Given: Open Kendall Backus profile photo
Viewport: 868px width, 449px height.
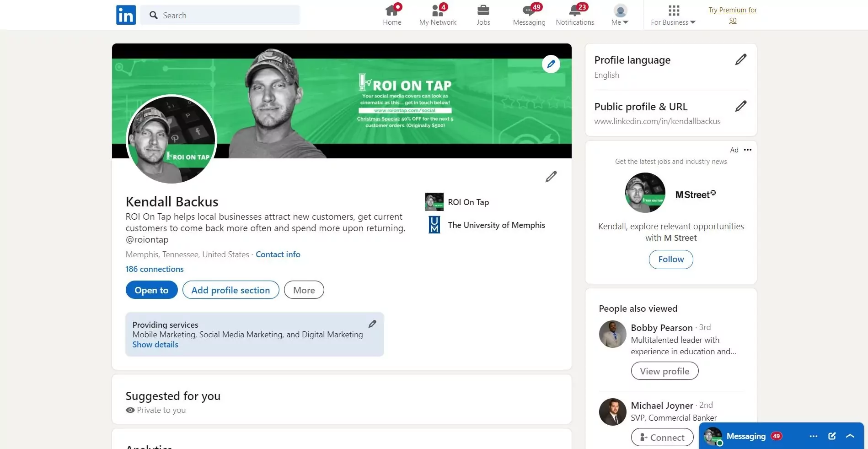Looking at the screenshot, I should pos(171,140).
